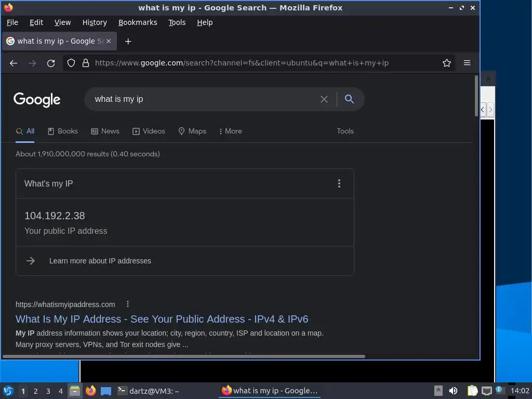Clear the Google search box text
The height and width of the screenshot is (399, 532).
324,99
